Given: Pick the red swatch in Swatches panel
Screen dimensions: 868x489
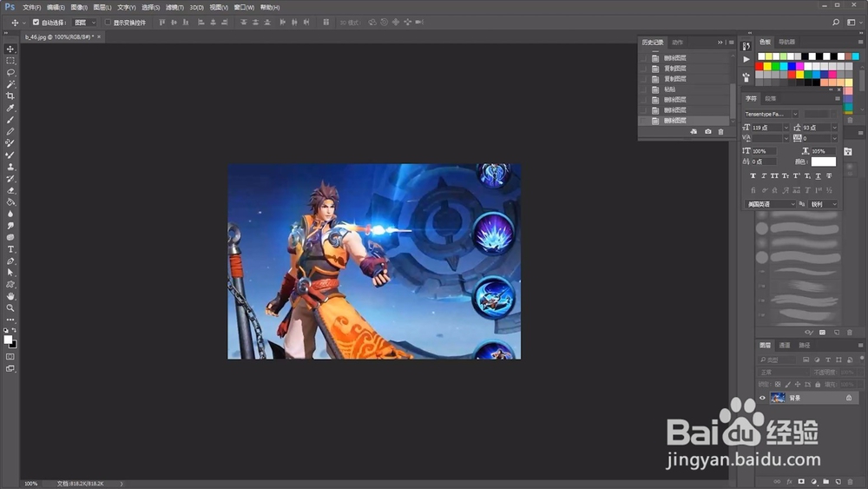Looking at the screenshot, I should 759,67.
